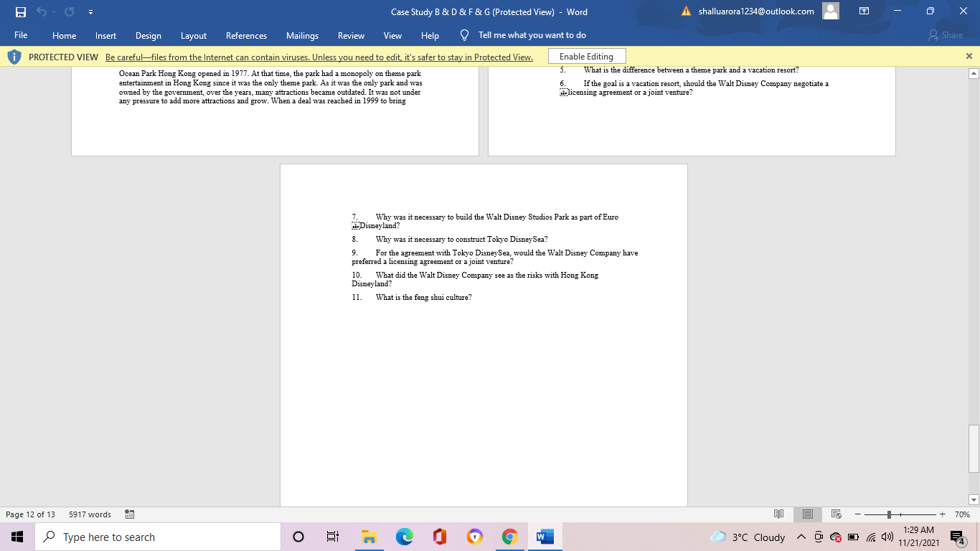The height and width of the screenshot is (551, 980).
Task: Click the Zoom In plus on the zoom slider
Action: pos(942,514)
